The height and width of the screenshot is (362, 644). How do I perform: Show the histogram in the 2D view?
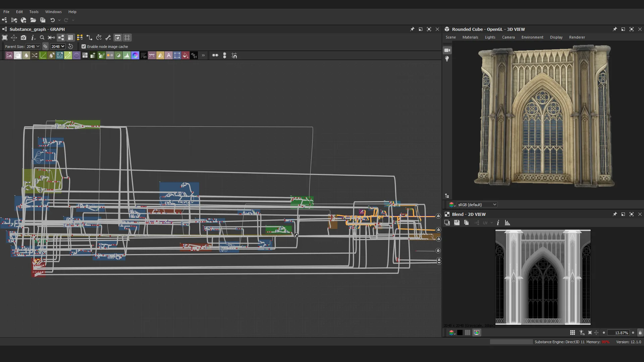tap(507, 223)
